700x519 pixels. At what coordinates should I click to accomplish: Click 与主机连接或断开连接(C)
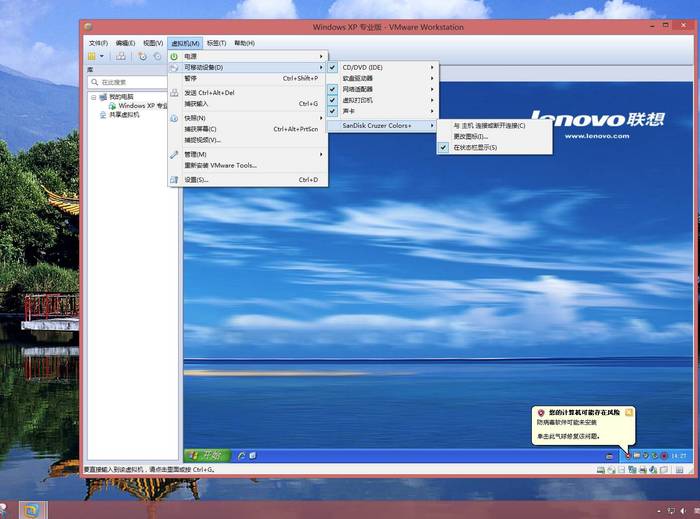pyautogui.click(x=494, y=126)
